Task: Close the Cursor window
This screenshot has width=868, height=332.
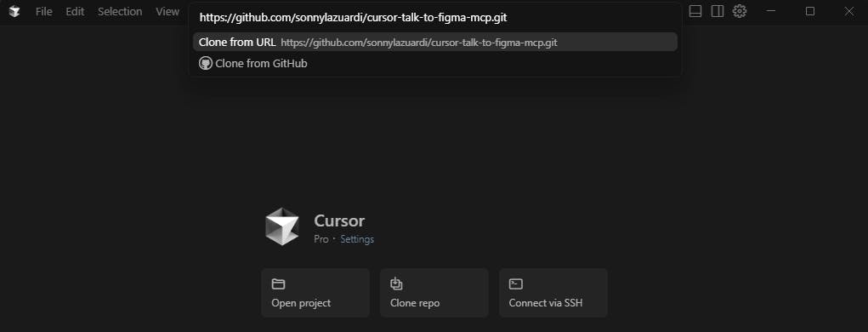Action: coord(848,11)
